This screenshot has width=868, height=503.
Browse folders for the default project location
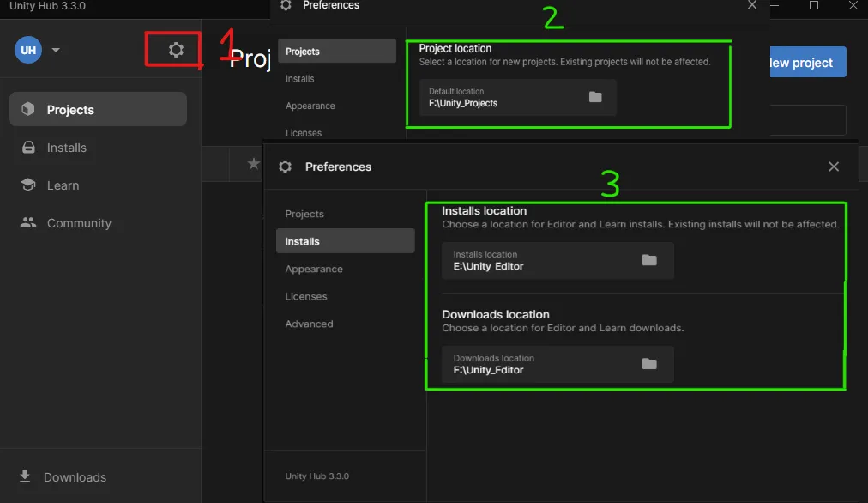(x=595, y=97)
